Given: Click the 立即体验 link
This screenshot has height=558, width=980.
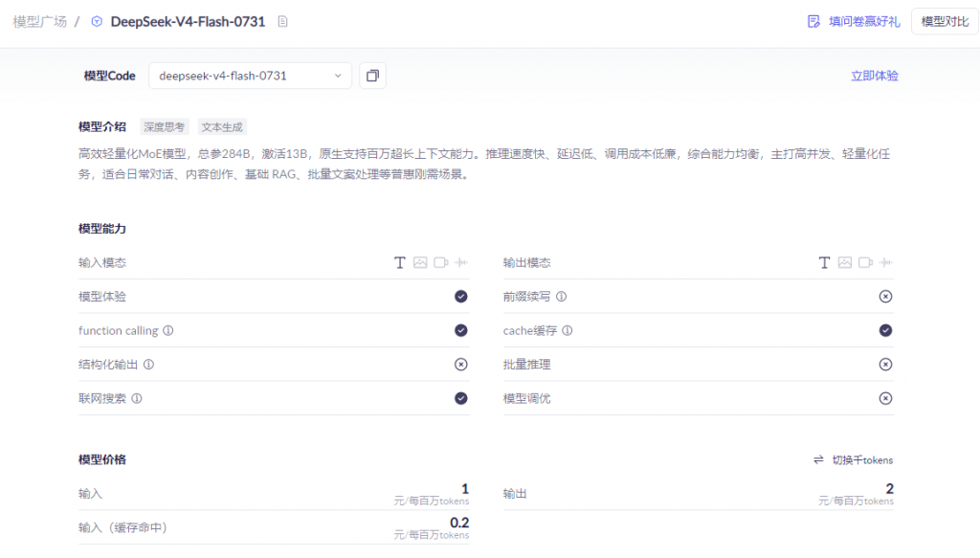Looking at the screenshot, I should coord(875,76).
